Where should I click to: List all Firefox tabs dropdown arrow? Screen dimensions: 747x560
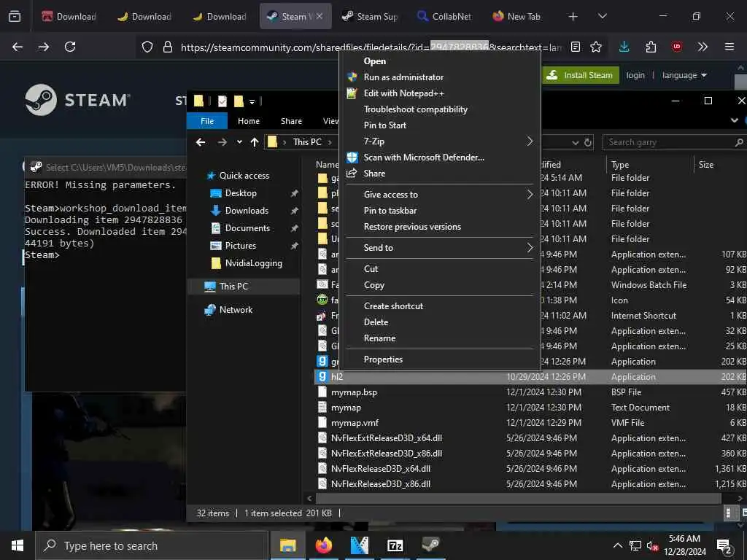(602, 17)
